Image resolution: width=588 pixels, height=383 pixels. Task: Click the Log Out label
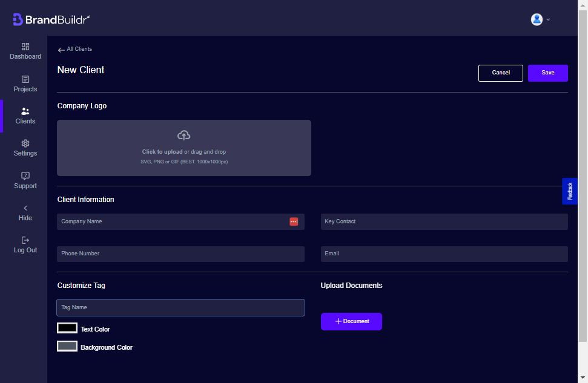click(x=25, y=250)
